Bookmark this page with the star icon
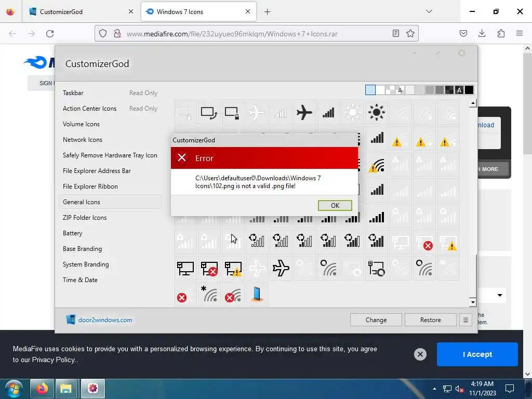532x399 pixels. (410, 33)
